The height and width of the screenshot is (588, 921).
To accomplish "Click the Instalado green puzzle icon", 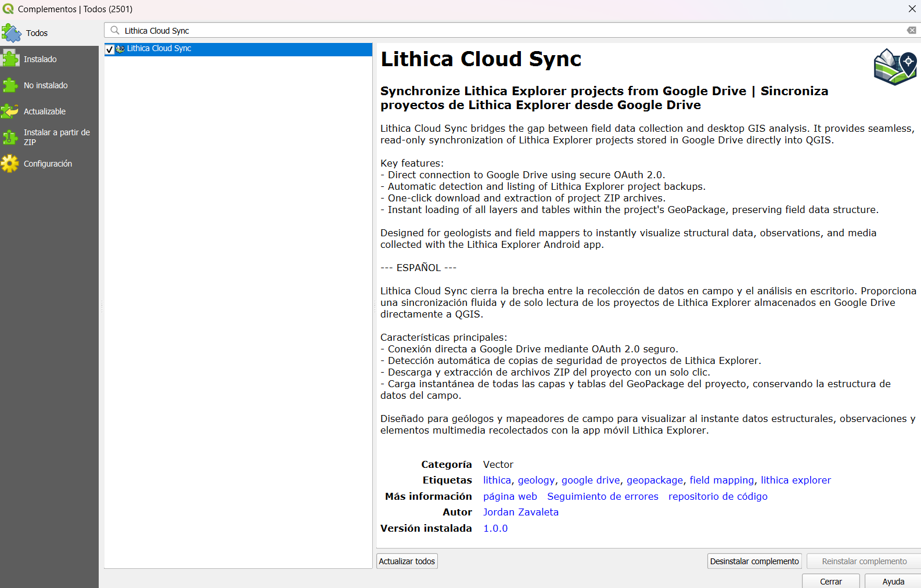I will coord(10,59).
